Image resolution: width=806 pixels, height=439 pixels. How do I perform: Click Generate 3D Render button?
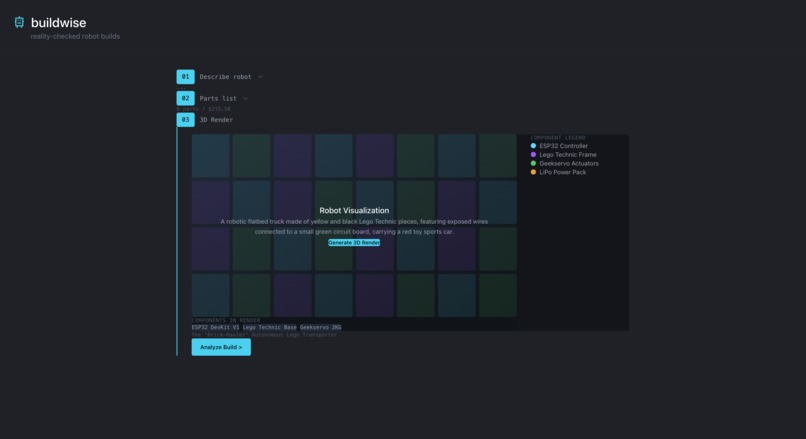click(354, 243)
